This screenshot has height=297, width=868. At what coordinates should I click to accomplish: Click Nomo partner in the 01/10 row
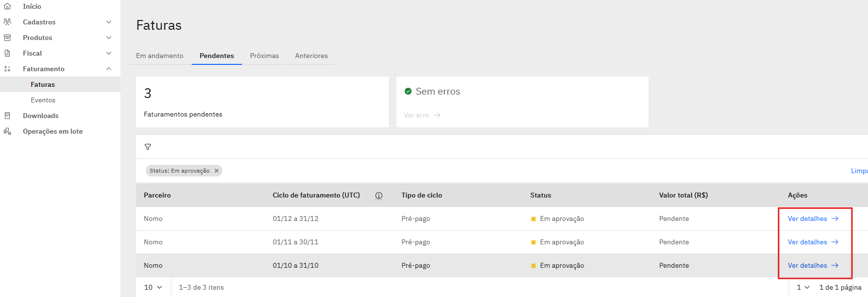153,265
